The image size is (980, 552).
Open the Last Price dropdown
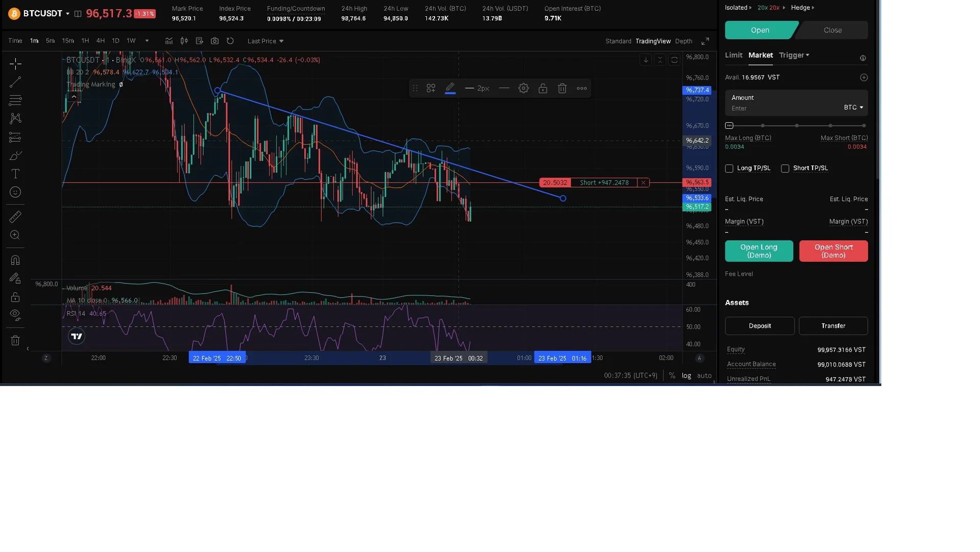[x=266, y=41]
